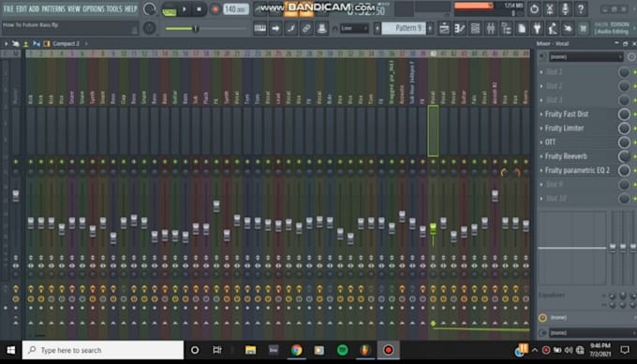Image resolution: width=637 pixels, height=364 pixels.
Task: Open Windows Task View
Action: (x=217, y=350)
